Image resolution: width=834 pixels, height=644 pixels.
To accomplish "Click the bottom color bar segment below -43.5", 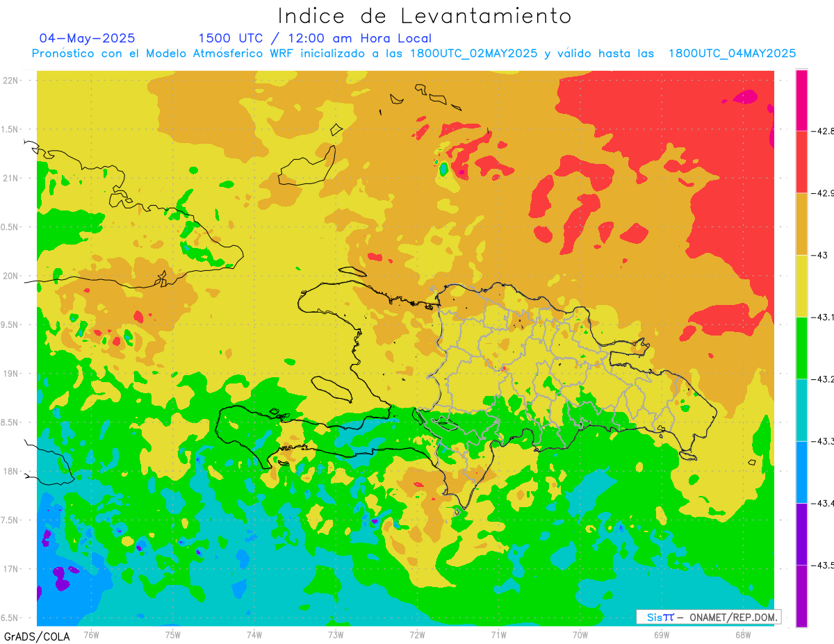I will click(801, 596).
